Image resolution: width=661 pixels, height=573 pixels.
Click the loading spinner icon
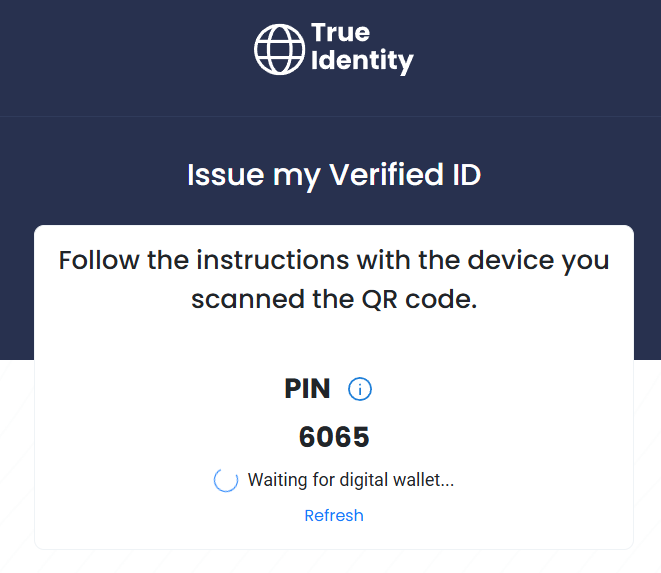(x=226, y=480)
